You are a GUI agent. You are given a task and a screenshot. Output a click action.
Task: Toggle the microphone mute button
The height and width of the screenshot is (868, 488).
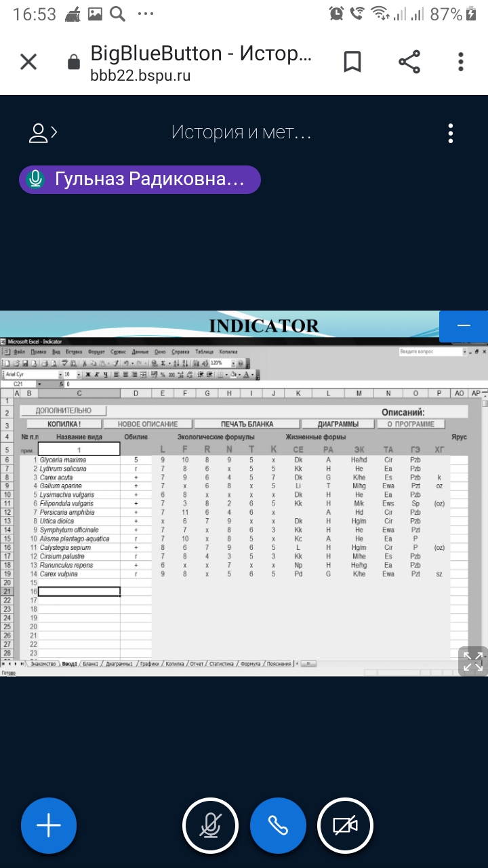click(x=210, y=825)
